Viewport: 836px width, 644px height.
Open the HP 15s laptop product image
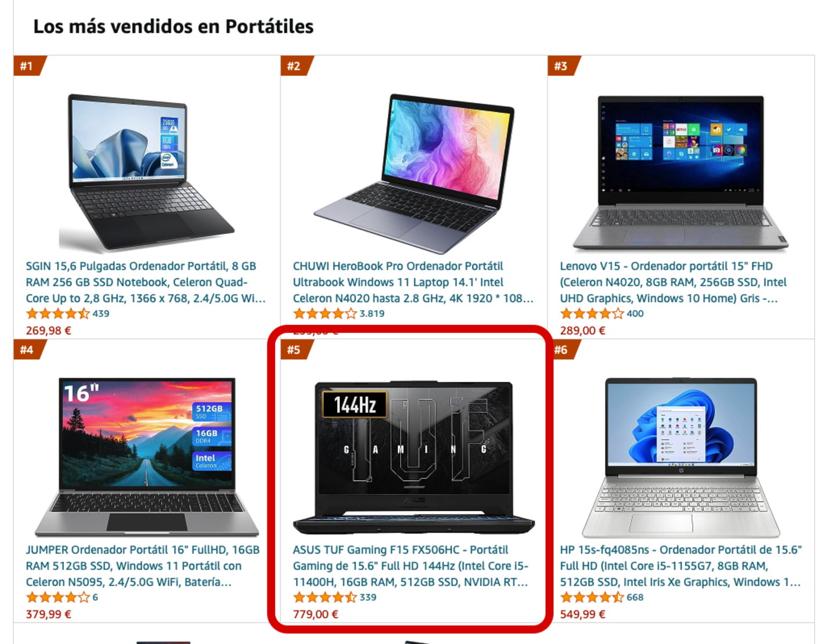pyautogui.click(x=680, y=457)
